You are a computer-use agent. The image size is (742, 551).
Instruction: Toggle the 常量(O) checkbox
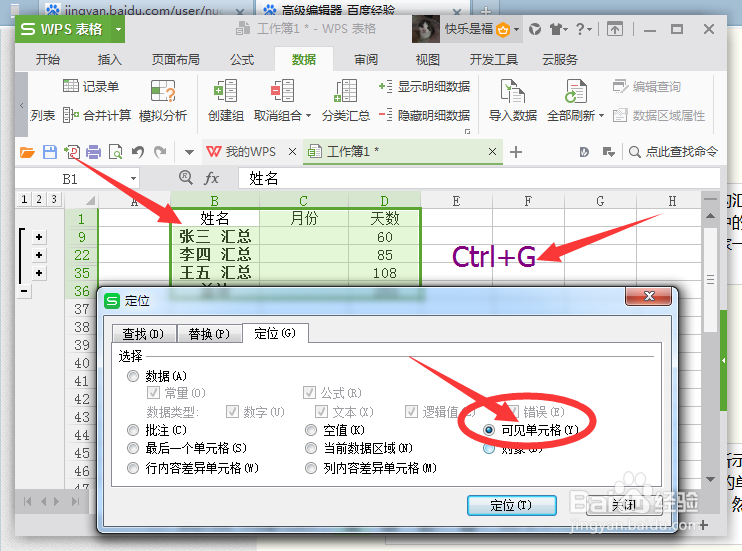click(x=153, y=393)
